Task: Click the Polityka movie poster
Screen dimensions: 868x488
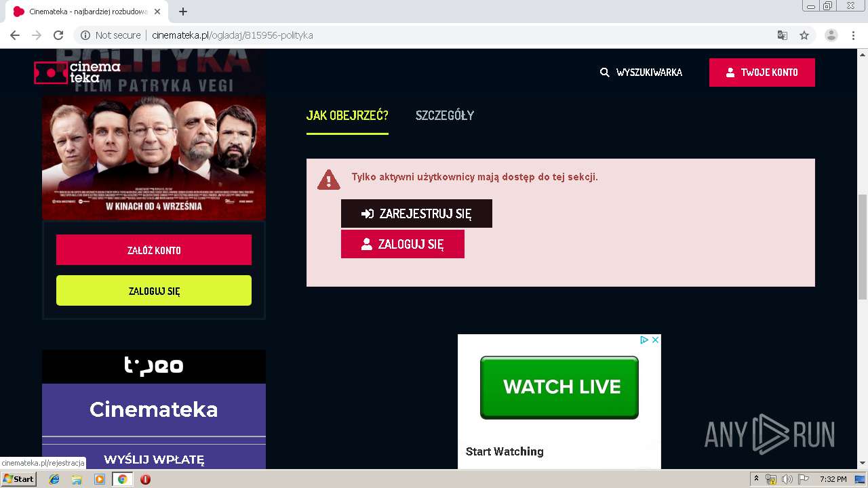Action: 154,134
